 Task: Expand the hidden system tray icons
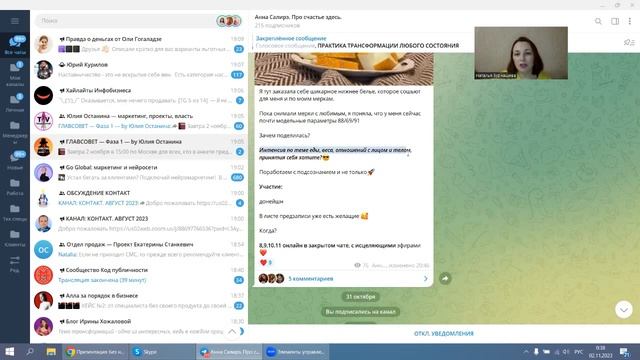526,351
